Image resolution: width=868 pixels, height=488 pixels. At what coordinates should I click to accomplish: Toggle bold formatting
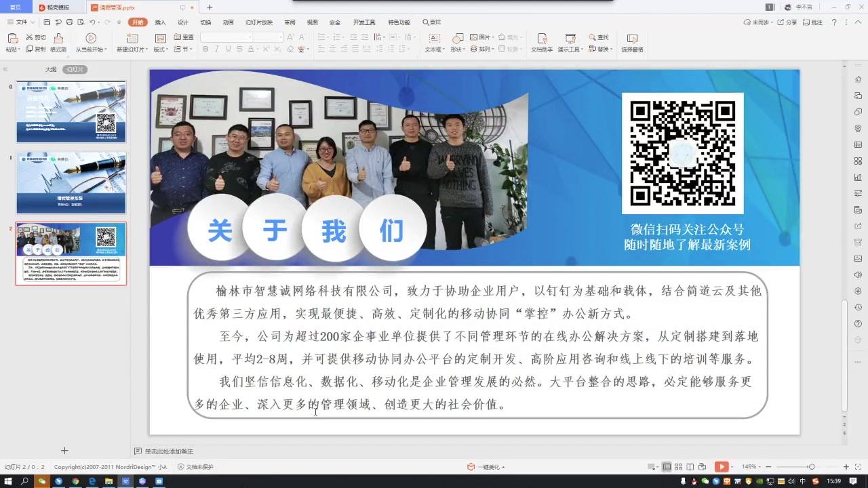(x=205, y=49)
